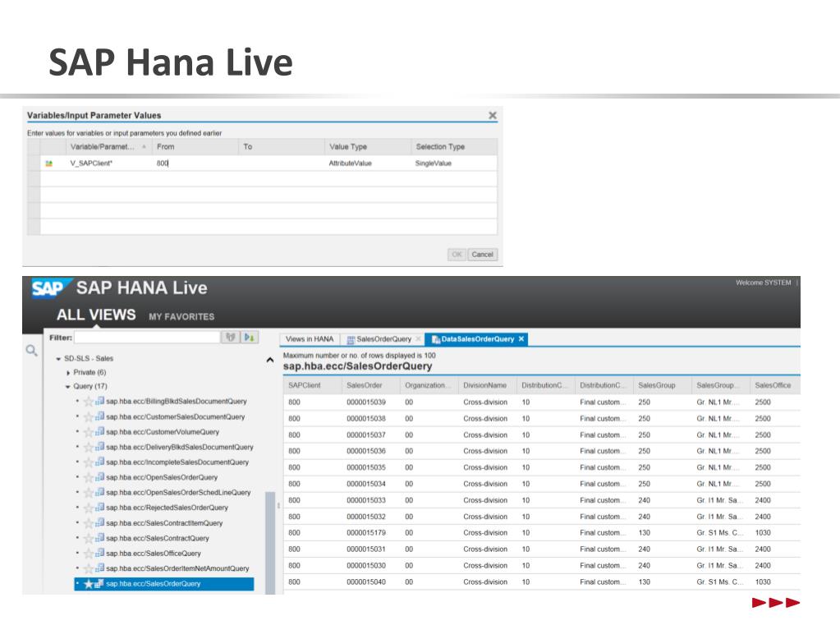Click data icon on DataSalesOrderQuery tab

pos(435,340)
